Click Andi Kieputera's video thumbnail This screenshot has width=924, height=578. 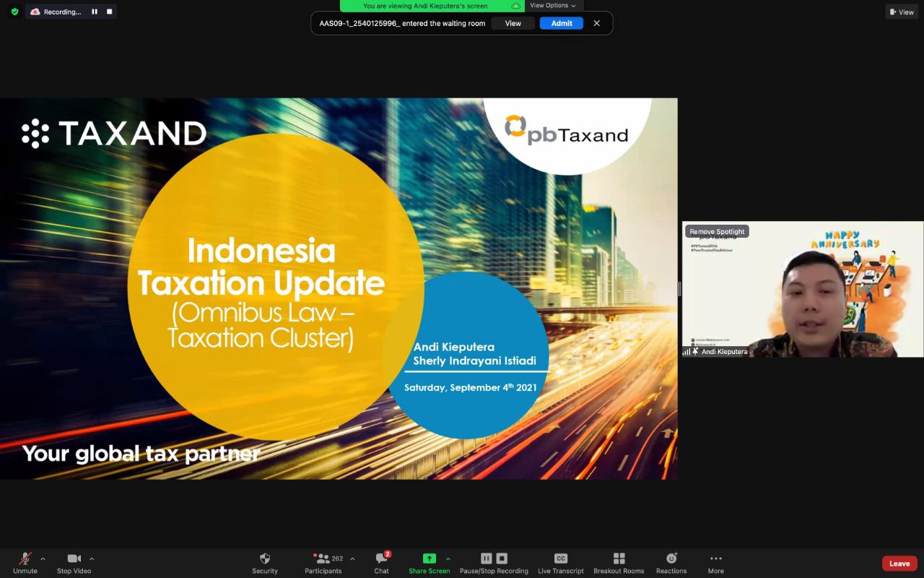click(x=803, y=289)
